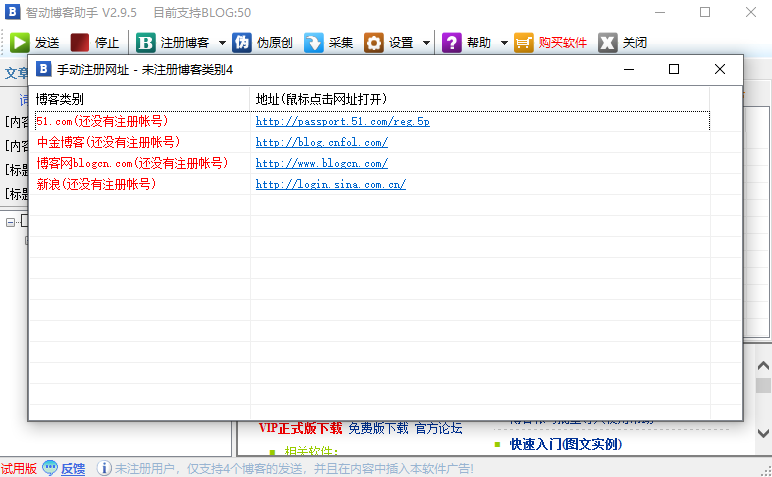Click the 关闭 X toolbar icon

pos(608,43)
